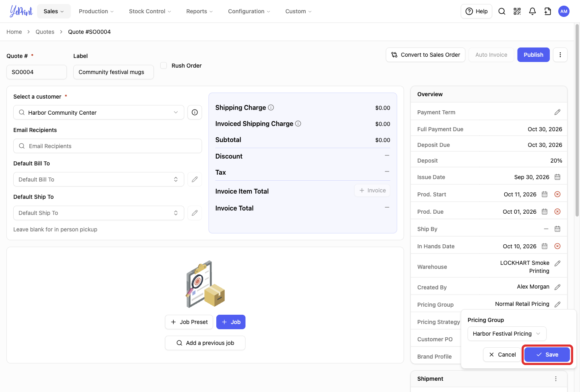Open Issue Date calendar picker
Viewport: 580px width, 392px height.
(557, 177)
